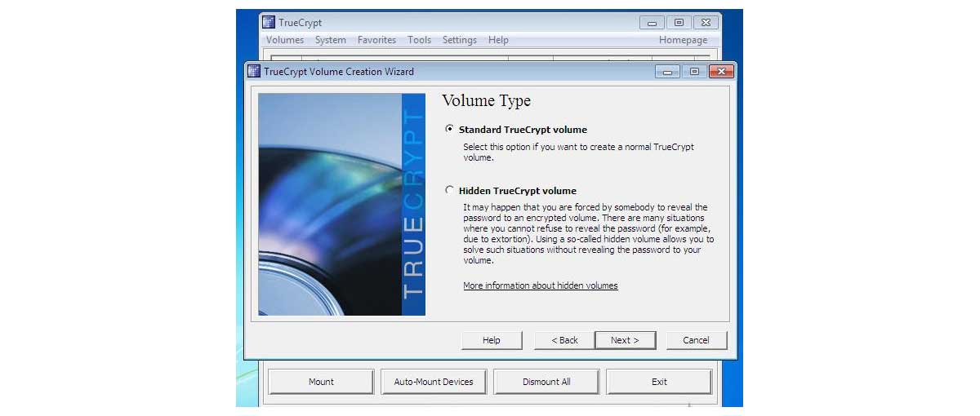This screenshot has width=980, height=416.
Task: Click the 'create a normal TrueCrypt volume' description
Action: [x=578, y=153]
